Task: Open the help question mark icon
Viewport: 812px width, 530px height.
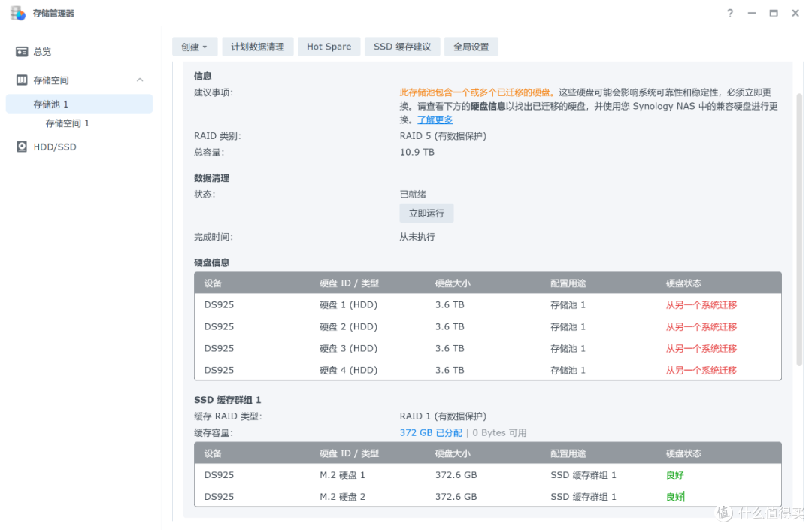Action: [x=729, y=13]
